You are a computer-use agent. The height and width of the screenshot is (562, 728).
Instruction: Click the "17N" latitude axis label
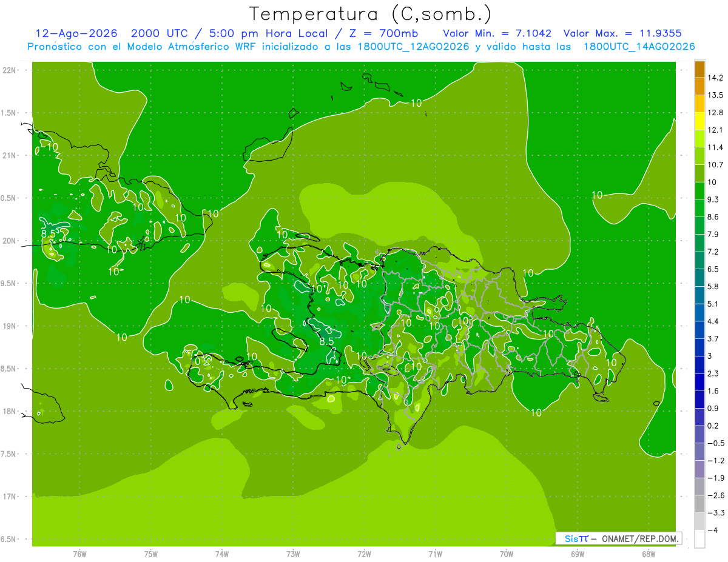click(x=9, y=497)
